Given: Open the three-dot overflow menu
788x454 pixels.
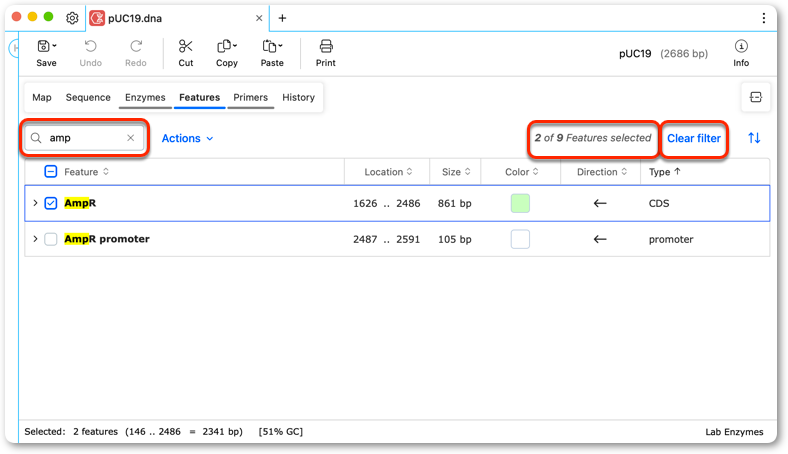Looking at the screenshot, I should point(763,18).
